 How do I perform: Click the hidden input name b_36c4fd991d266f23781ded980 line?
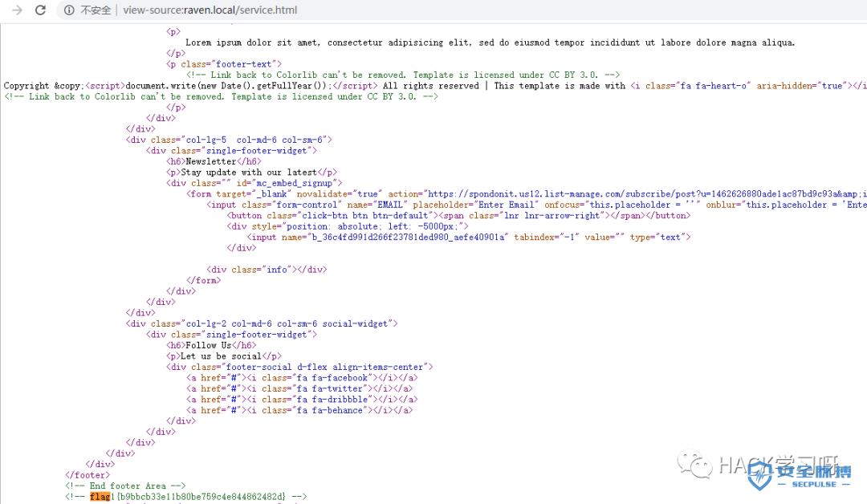coord(469,237)
